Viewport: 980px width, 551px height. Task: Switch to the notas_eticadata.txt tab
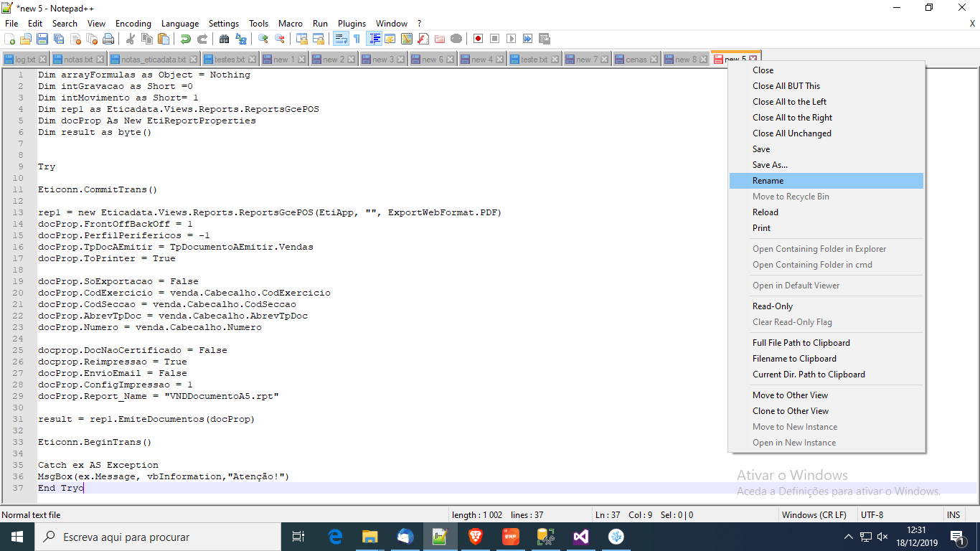[154, 60]
